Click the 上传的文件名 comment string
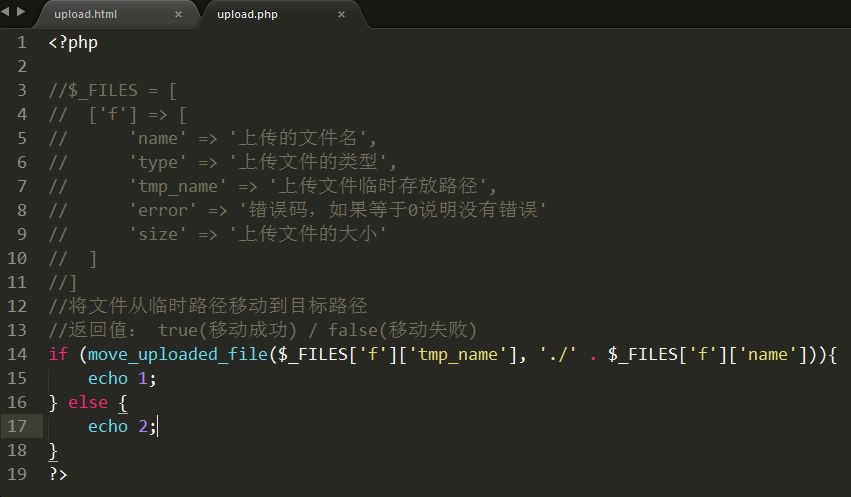 (297, 138)
